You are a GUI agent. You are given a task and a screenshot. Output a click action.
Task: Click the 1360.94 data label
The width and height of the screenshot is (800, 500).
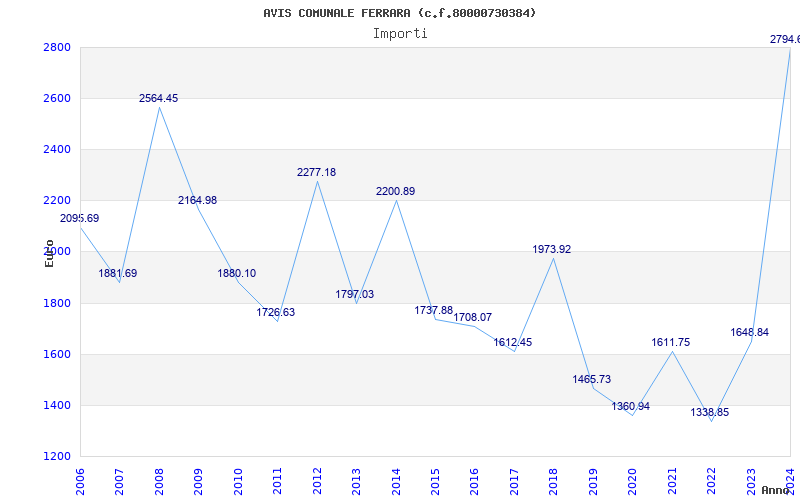click(x=631, y=407)
